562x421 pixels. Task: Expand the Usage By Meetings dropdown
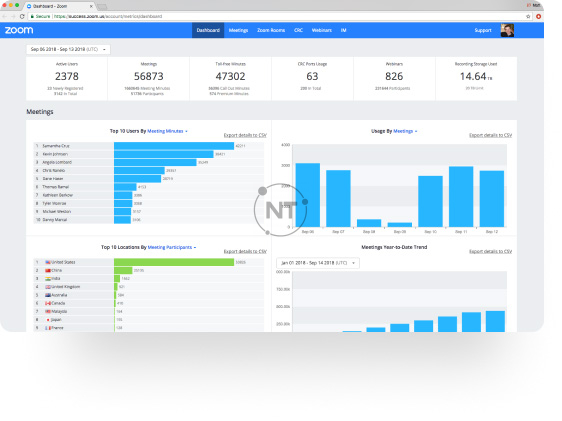point(405,131)
